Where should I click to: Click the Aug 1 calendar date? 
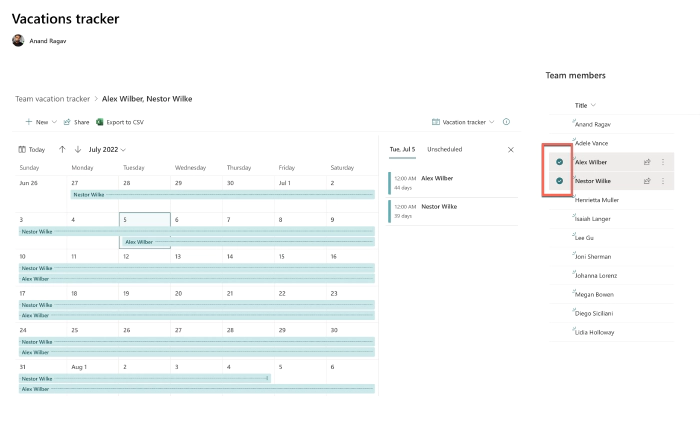point(79,367)
